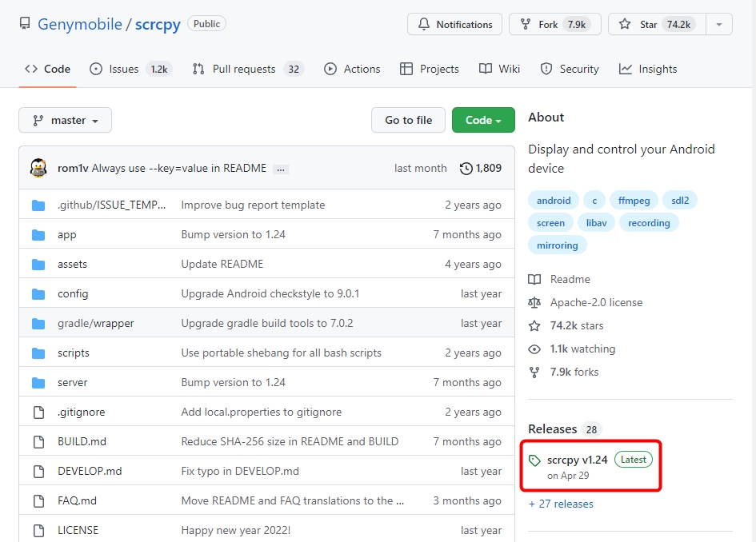The width and height of the screenshot is (756, 542).
Task: Click the Notifications button
Action: click(x=454, y=24)
